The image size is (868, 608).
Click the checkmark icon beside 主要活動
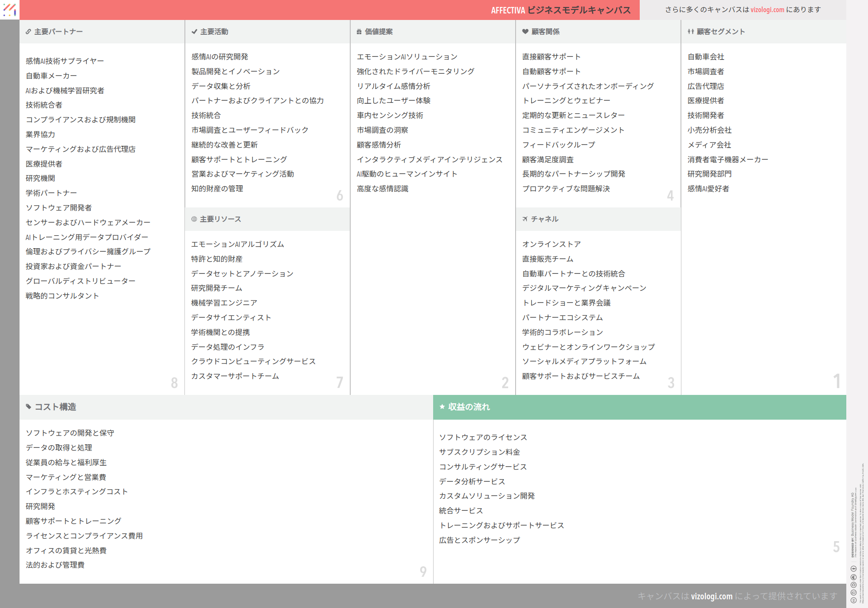click(194, 32)
